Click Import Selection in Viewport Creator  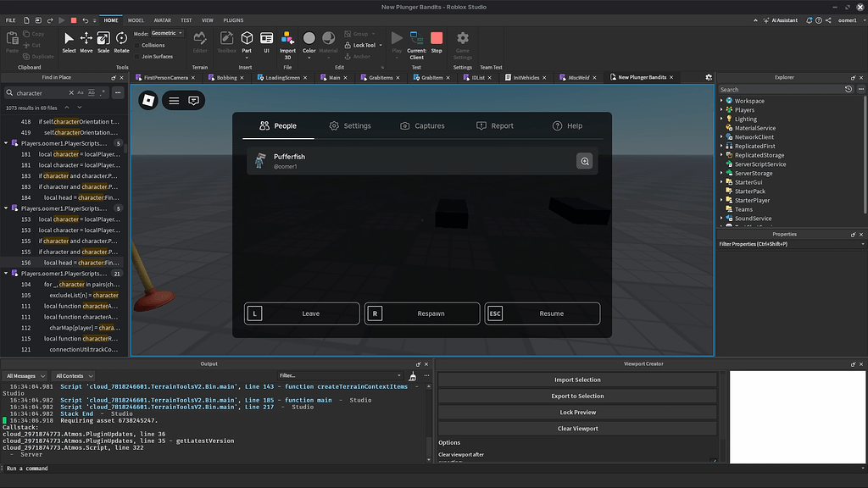point(576,380)
